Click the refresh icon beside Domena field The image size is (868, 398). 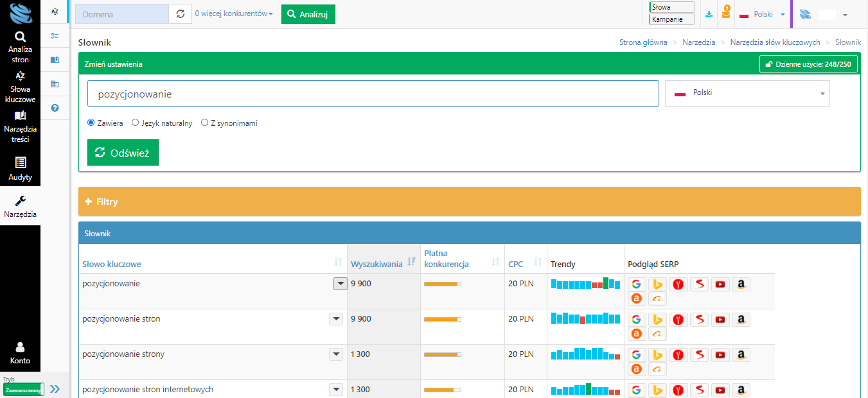coord(180,14)
